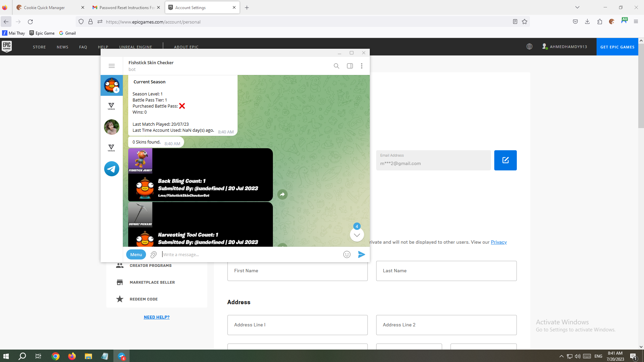Open Creator Programs sidebar item
Image resolution: width=644 pixels, height=362 pixels.
(150, 266)
